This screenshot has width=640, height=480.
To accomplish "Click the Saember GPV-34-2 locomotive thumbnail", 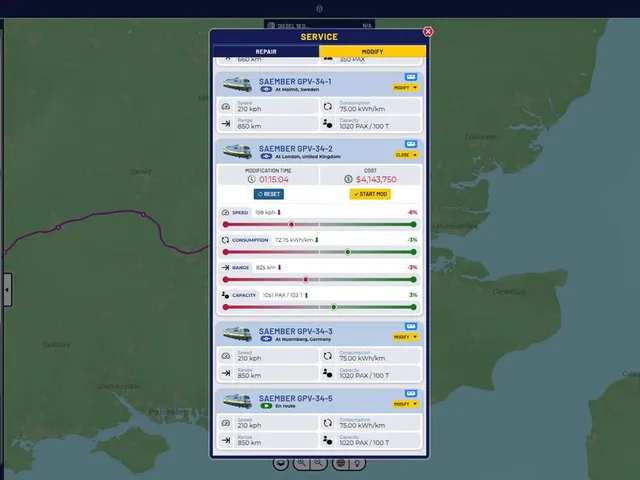I will (238, 151).
